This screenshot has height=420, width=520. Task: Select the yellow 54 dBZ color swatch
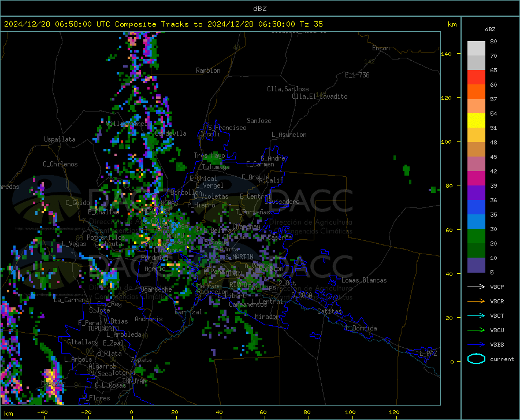[476, 121]
